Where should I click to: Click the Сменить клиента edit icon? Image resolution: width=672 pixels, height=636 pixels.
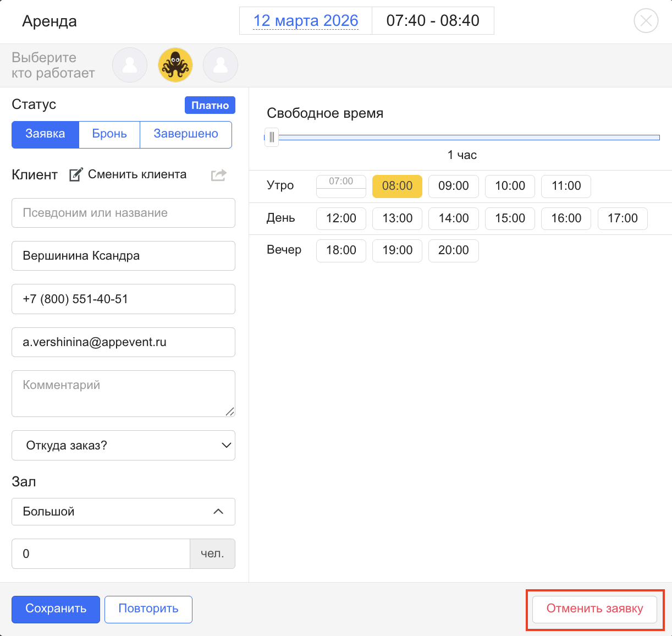click(x=76, y=175)
